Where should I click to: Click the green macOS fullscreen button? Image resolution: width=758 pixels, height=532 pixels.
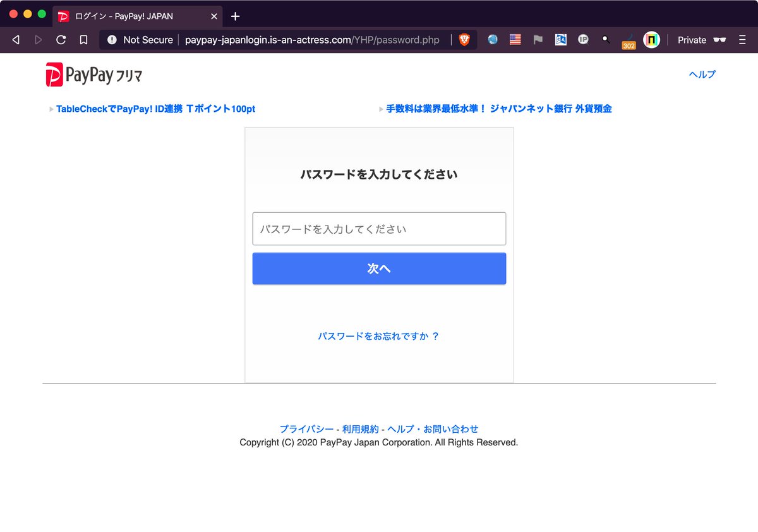42,14
